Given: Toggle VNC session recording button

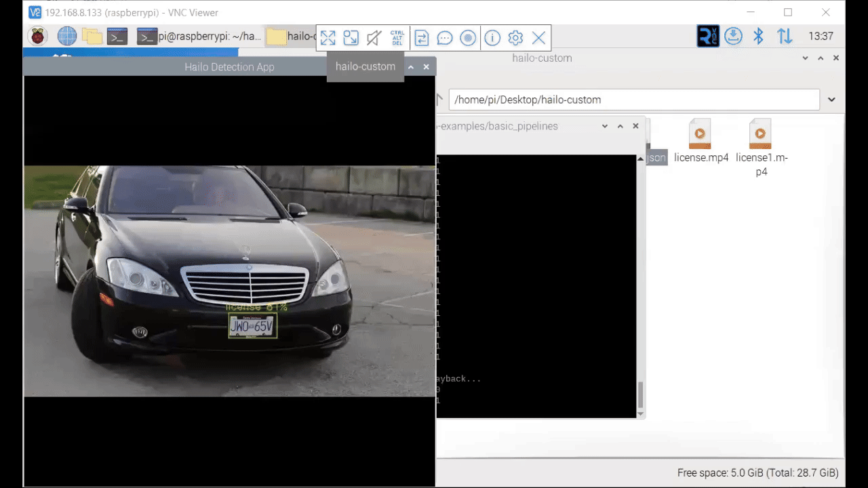Looking at the screenshot, I should coord(468,38).
